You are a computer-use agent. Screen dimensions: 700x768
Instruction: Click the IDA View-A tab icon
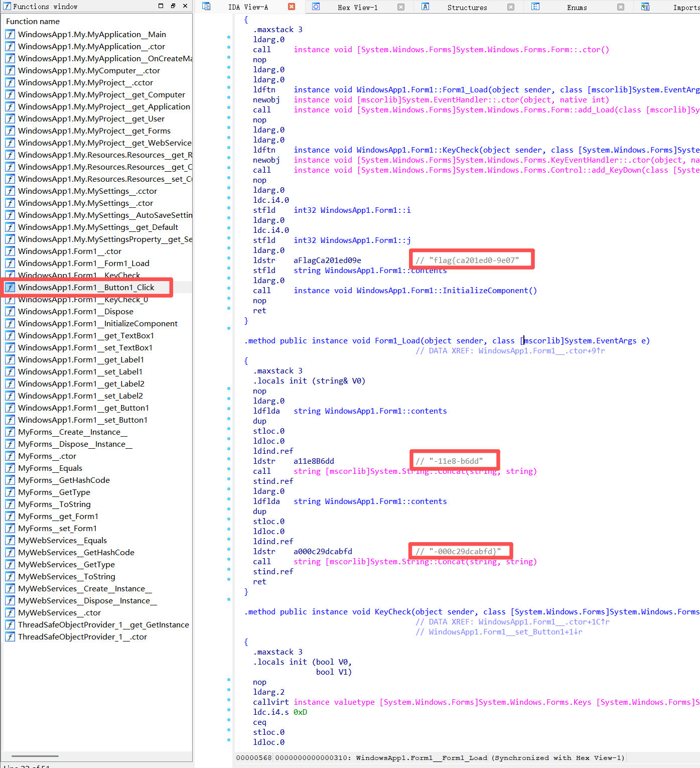(x=206, y=7)
